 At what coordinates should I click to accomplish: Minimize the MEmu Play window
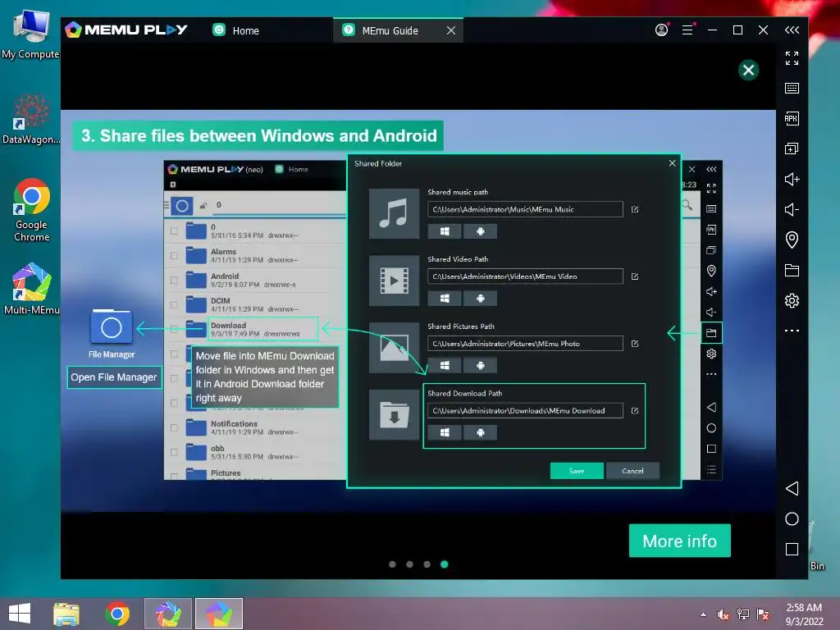(712, 30)
